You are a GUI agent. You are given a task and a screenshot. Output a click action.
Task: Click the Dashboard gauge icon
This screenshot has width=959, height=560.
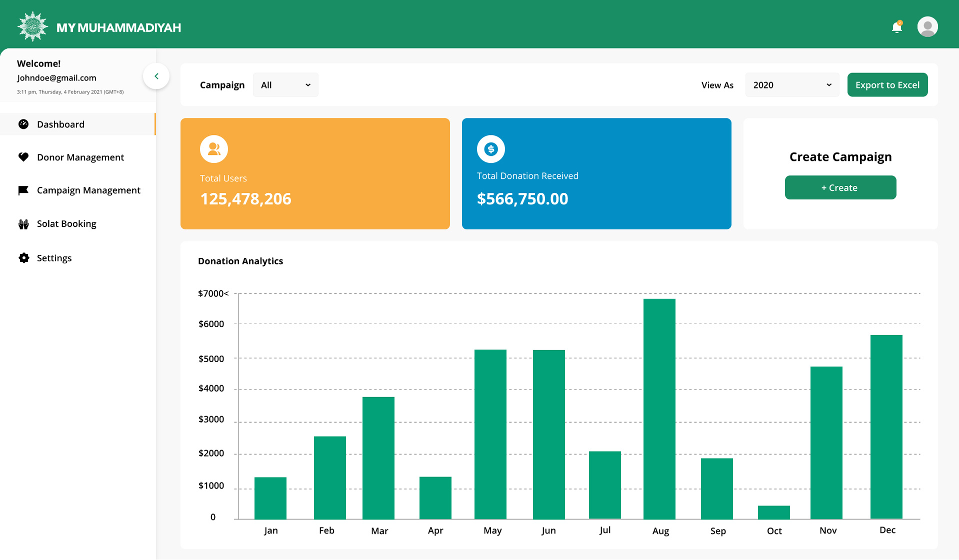tap(23, 124)
